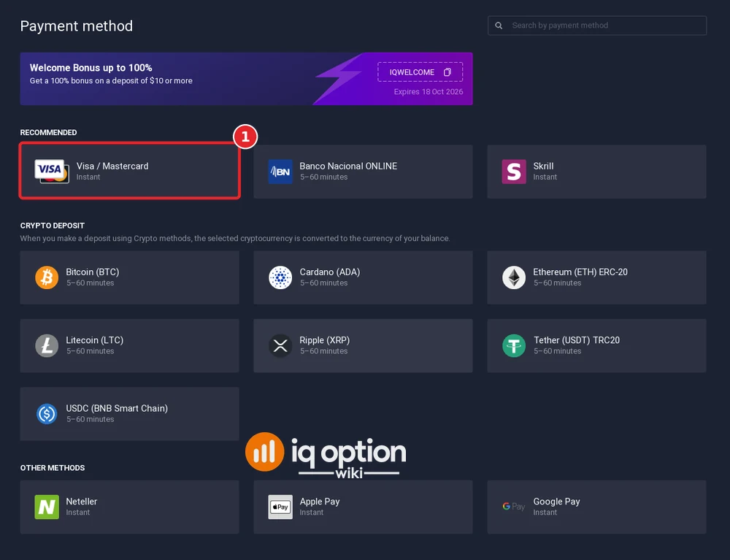Click the green Neteller N logo
Viewport: 730px width, 560px height.
click(x=47, y=507)
